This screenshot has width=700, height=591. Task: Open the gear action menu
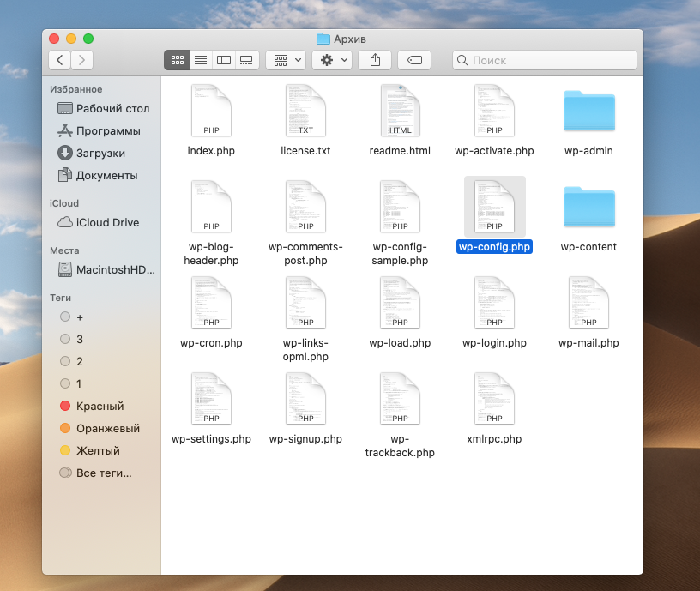pos(332,60)
